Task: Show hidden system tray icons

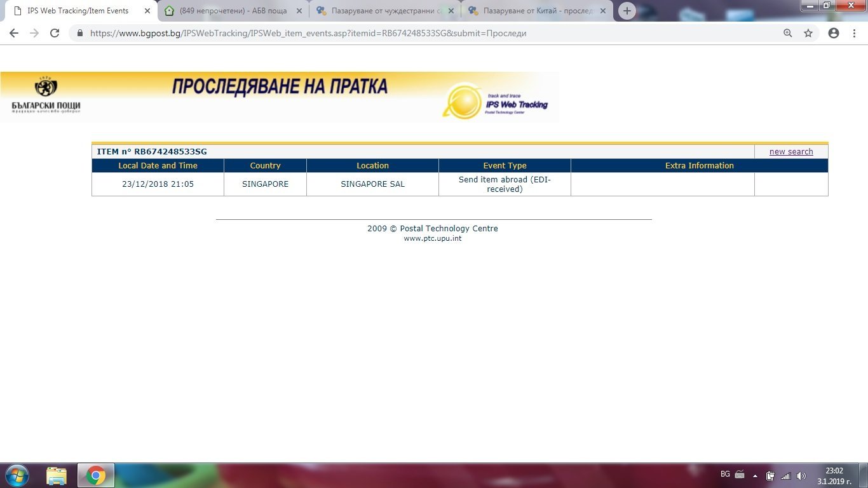Action: pyautogui.click(x=755, y=475)
